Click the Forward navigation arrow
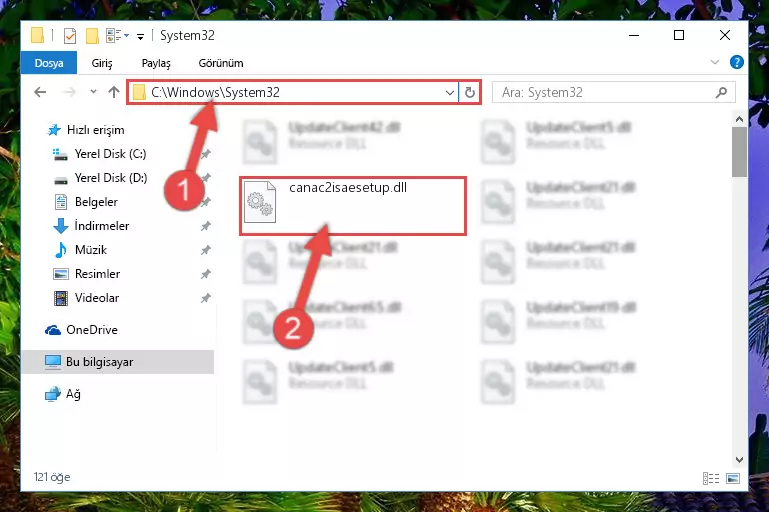 click(70, 92)
